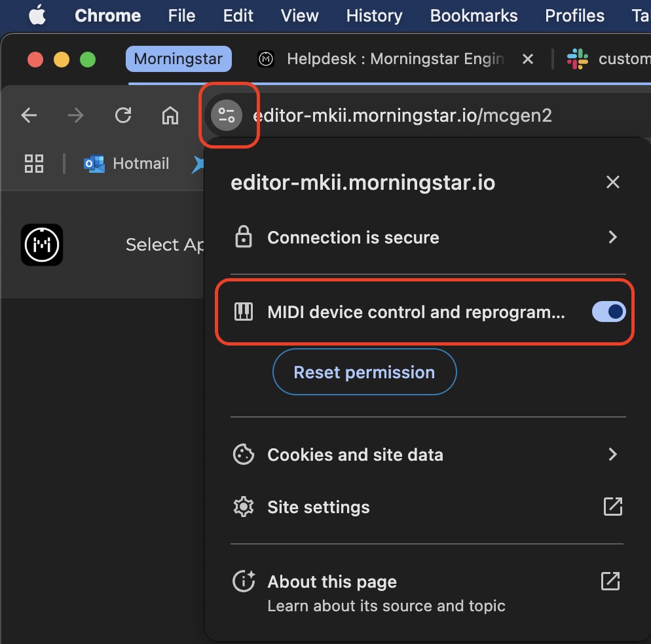Open the History menu
Viewport: 651px width, 644px height.
point(374,16)
